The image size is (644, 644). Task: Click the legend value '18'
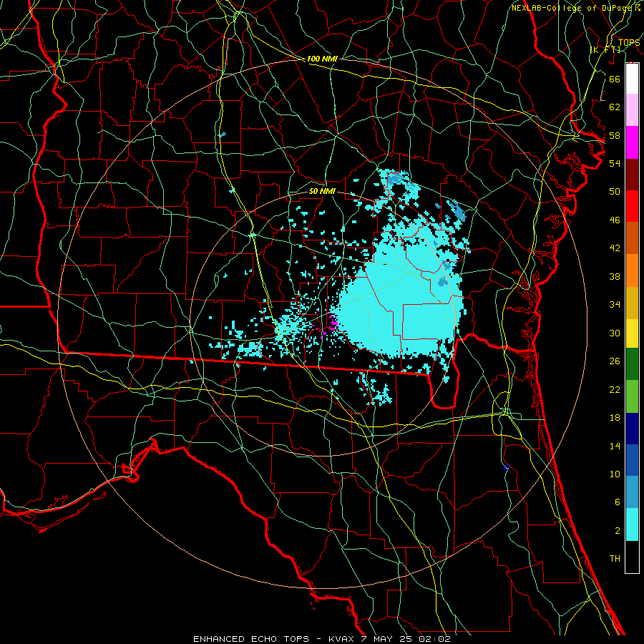point(615,418)
